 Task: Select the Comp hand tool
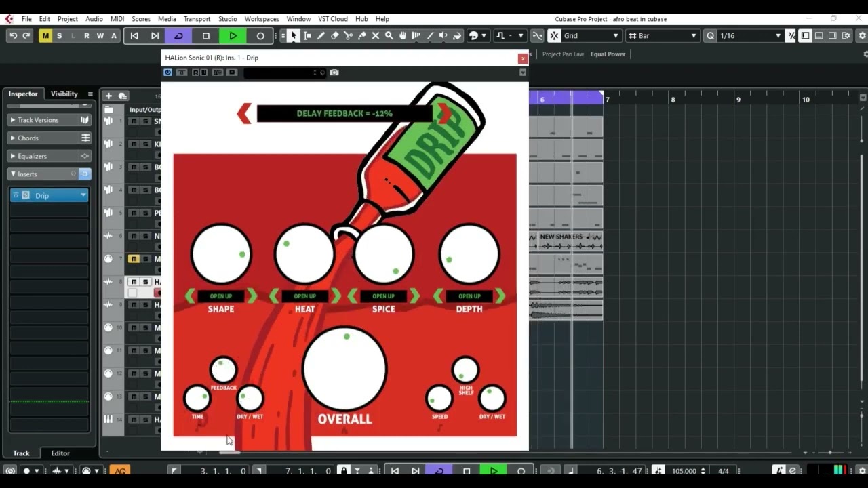(402, 35)
